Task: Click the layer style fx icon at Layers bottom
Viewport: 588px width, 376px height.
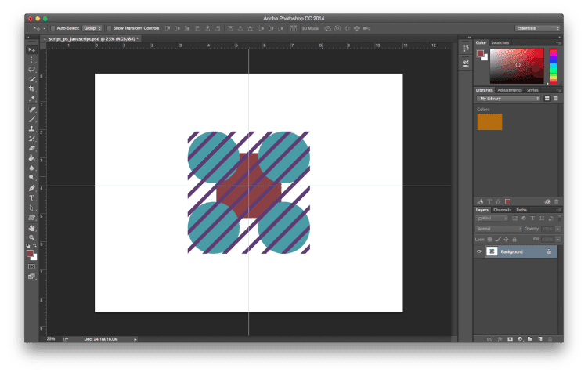Action: [x=500, y=339]
